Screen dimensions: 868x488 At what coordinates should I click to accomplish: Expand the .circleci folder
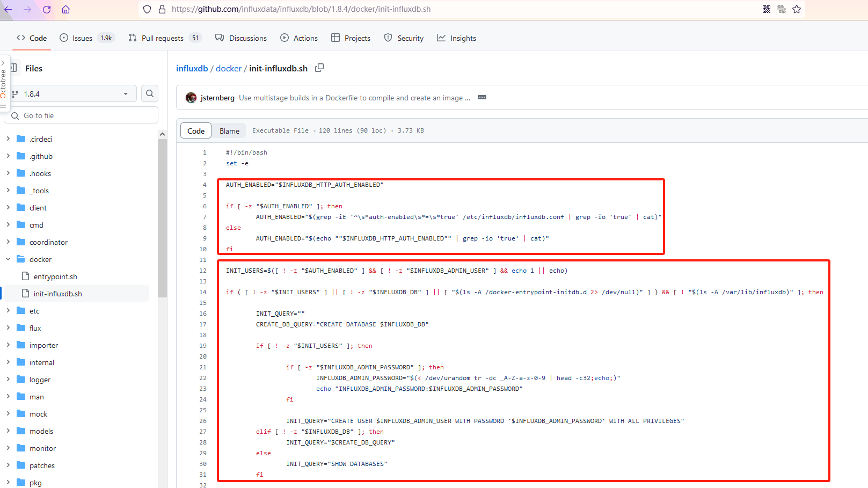(x=8, y=139)
